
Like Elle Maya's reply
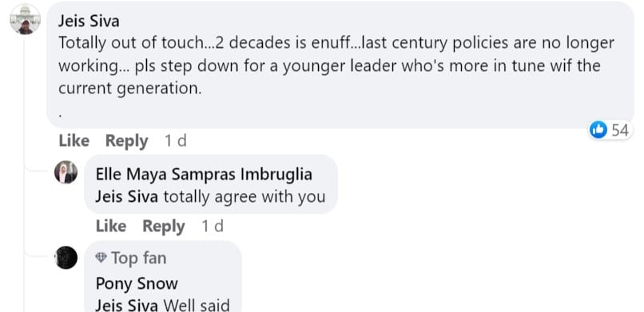coord(111,227)
